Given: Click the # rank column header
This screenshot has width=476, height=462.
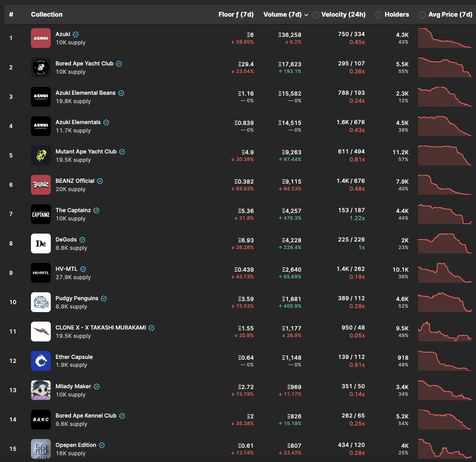Looking at the screenshot, I should (11, 14).
